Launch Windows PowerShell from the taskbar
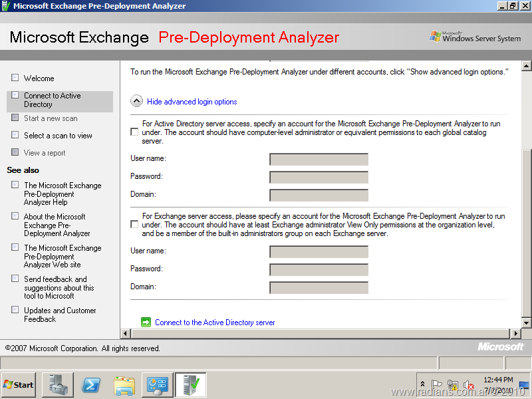 pyautogui.click(x=91, y=385)
